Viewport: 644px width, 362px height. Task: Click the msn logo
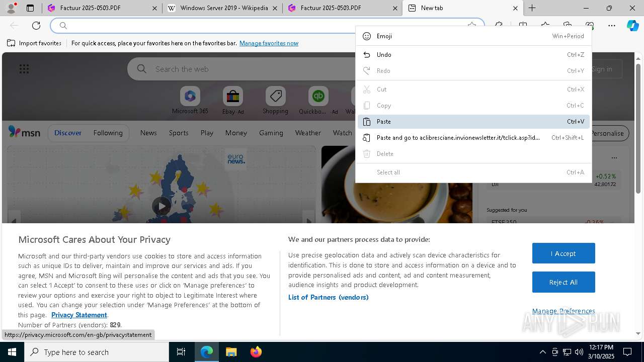point(24,132)
